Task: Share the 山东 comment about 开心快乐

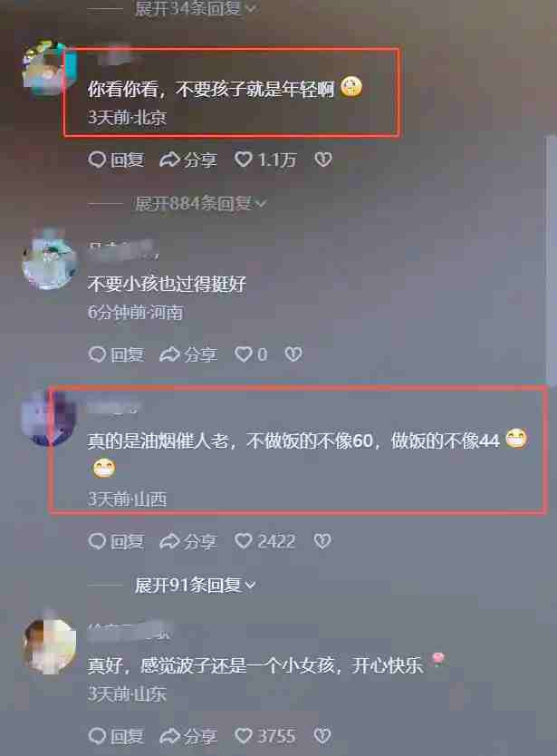Action: (187, 736)
